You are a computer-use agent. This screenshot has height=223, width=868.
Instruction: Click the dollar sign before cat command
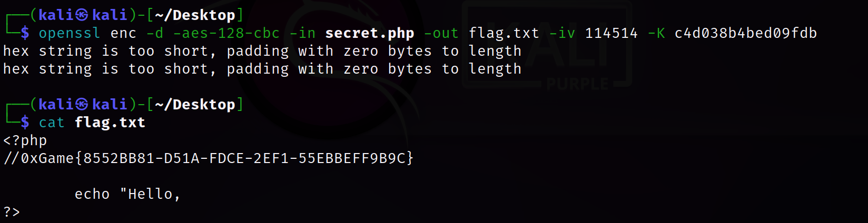(25, 123)
